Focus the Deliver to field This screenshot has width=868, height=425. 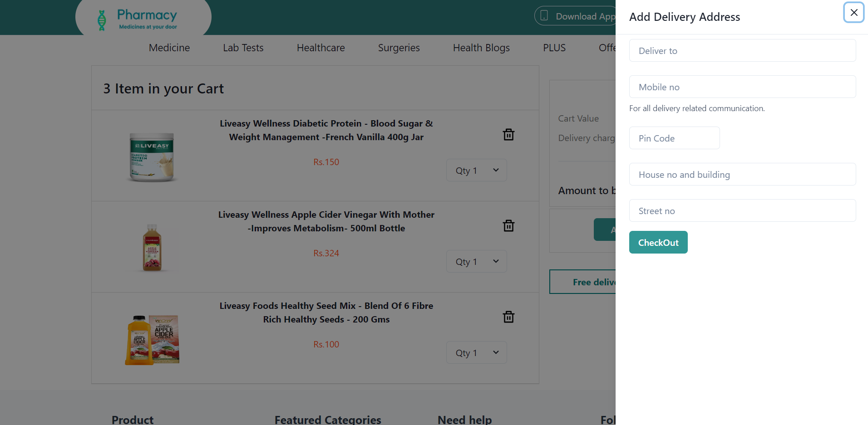pyautogui.click(x=742, y=50)
